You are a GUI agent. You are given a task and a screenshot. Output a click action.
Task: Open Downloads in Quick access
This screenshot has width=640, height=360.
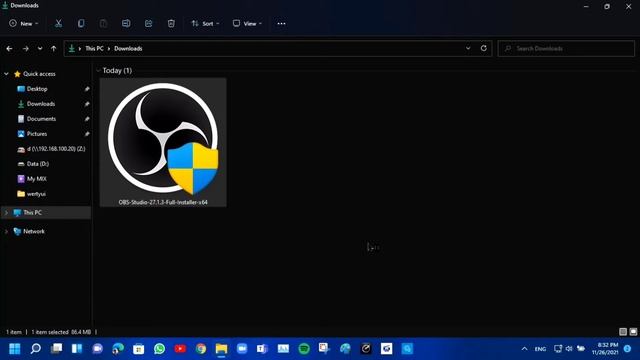click(x=40, y=104)
